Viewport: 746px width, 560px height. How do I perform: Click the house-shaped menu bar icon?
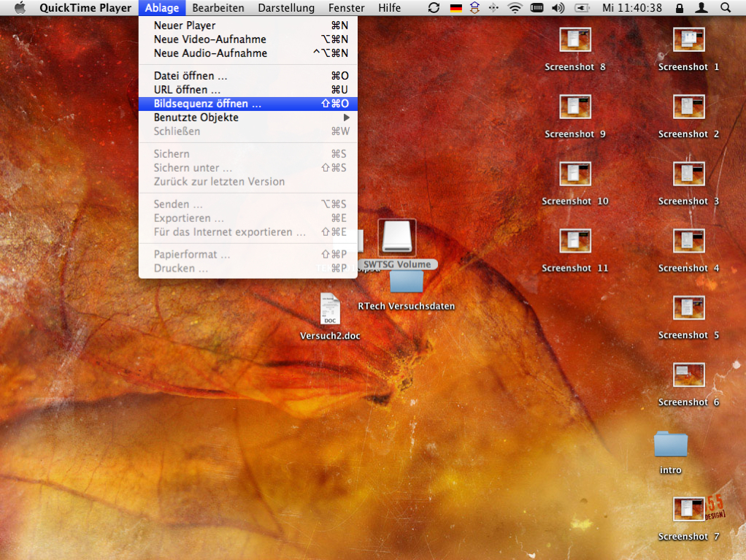point(474,7)
